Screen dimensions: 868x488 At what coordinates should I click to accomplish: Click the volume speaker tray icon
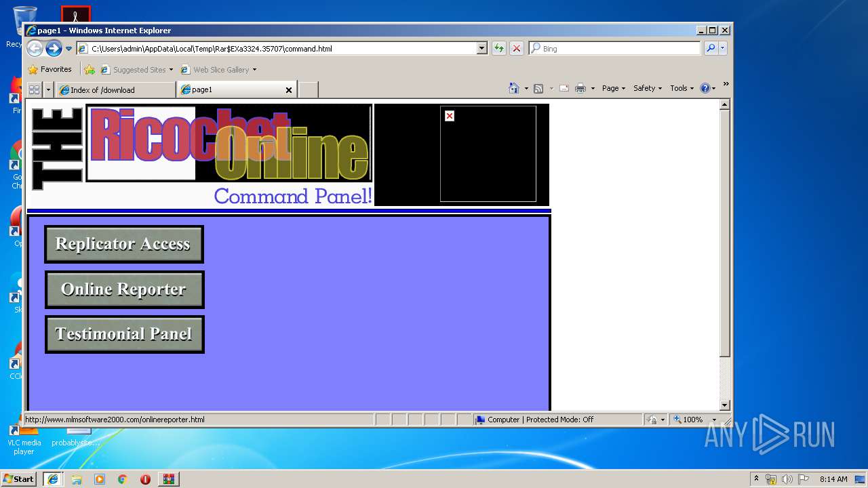pos(787,479)
